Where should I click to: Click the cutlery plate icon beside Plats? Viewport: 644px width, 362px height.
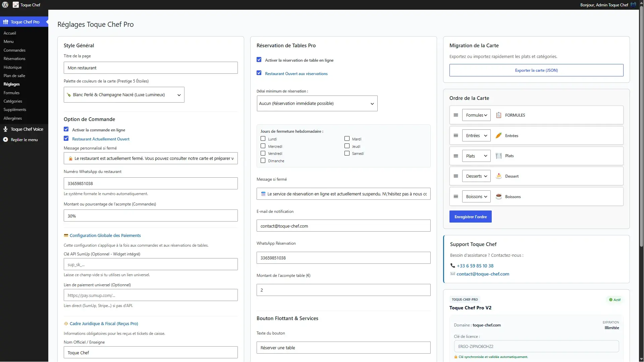(x=499, y=156)
